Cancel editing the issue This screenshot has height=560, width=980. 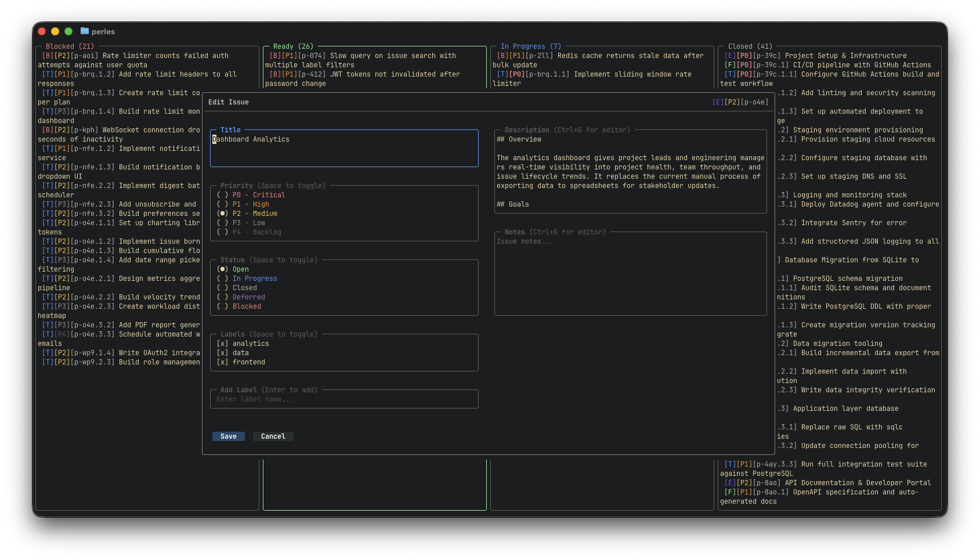pyautogui.click(x=273, y=436)
